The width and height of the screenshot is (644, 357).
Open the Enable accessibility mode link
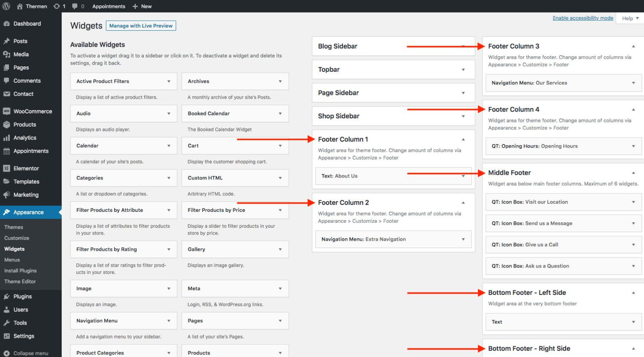583,18
